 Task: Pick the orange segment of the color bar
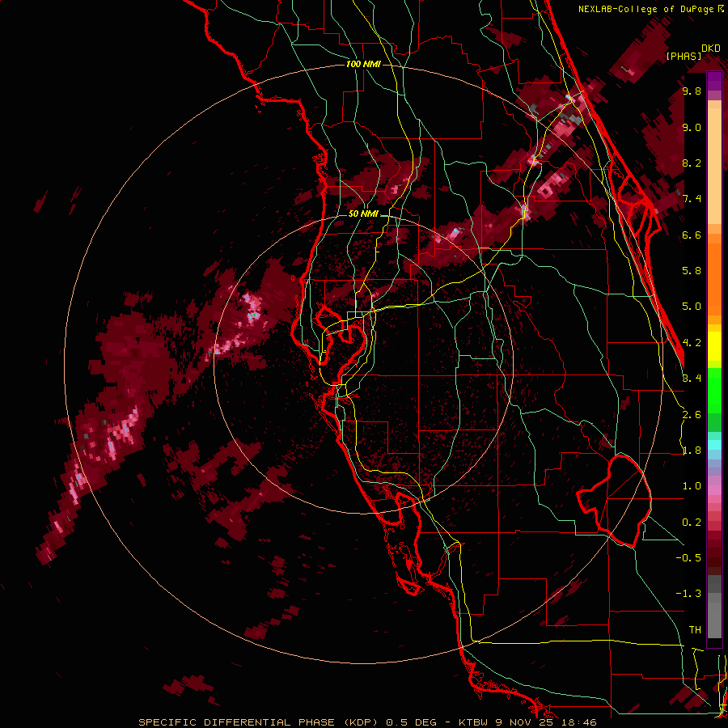click(714, 275)
